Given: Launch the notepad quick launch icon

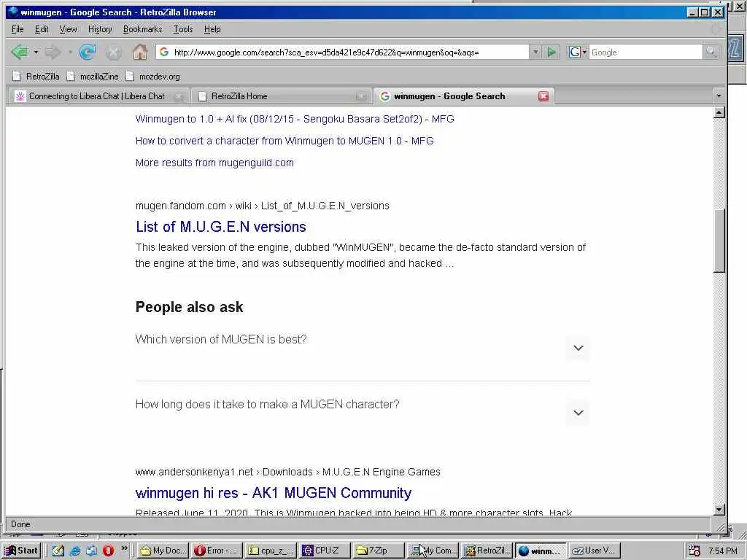Looking at the screenshot, I should (58, 551).
